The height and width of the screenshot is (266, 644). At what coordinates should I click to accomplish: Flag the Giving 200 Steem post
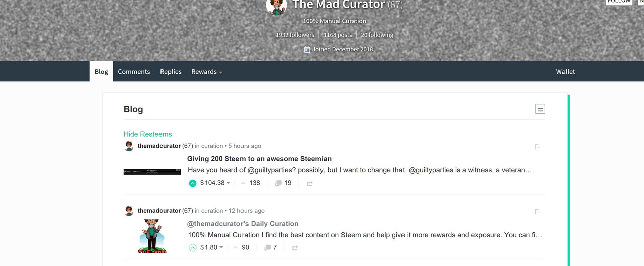(x=537, y=147)
